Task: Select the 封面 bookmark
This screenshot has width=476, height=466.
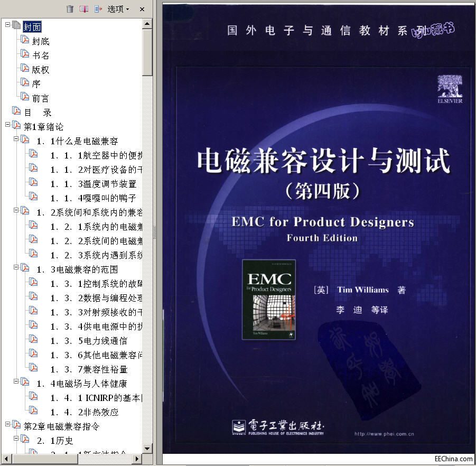Action: tap(32, 27)
